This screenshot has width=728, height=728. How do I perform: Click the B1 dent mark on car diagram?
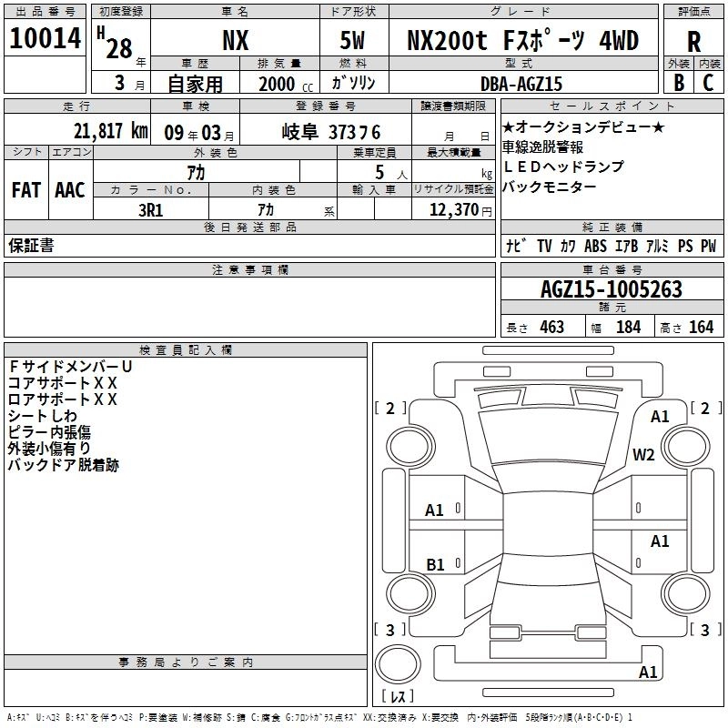pos(435,564)
